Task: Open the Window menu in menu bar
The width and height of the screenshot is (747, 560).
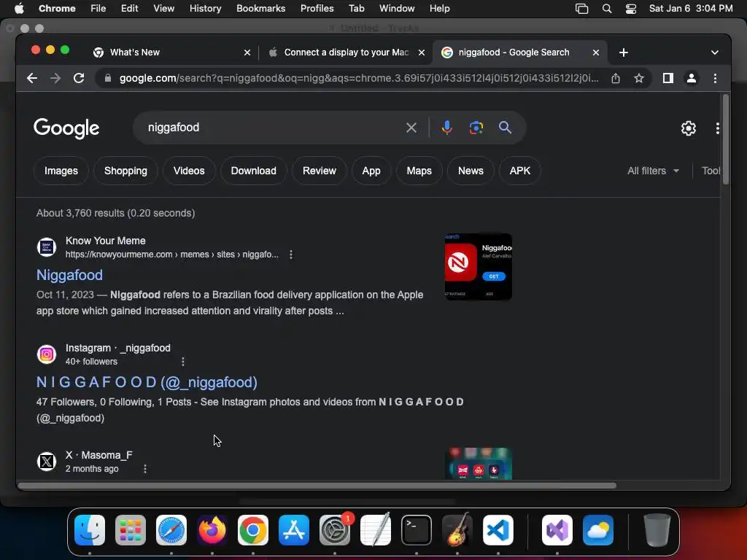Action: (397, 9)
